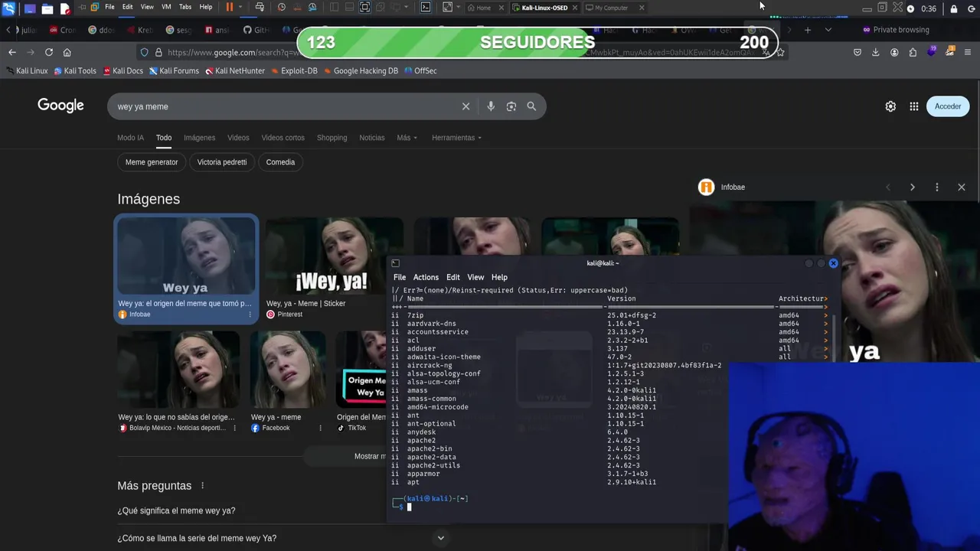Select the Comedia suggestion chip

[x=280, y=162]
